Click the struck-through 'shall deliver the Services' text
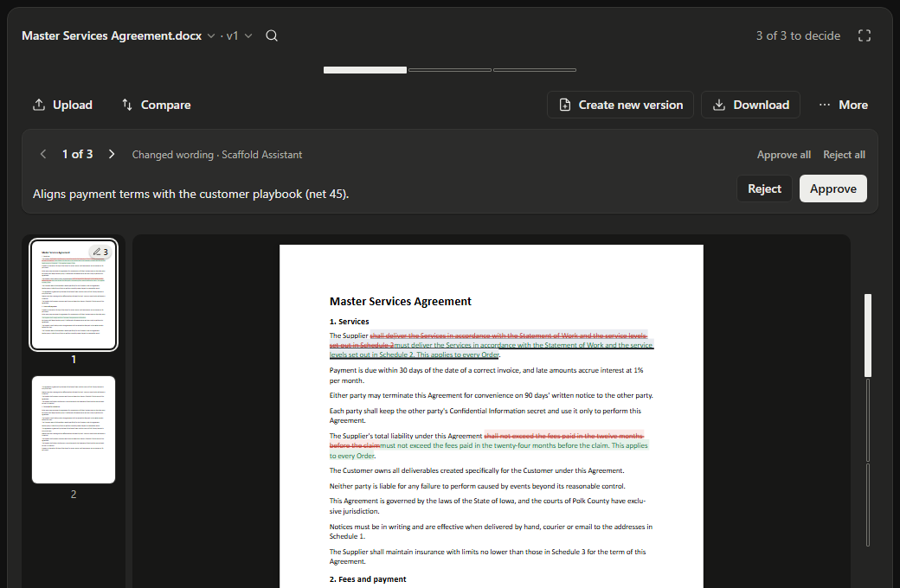This screenshot has height=588, width=900. (x=508, y=336)
